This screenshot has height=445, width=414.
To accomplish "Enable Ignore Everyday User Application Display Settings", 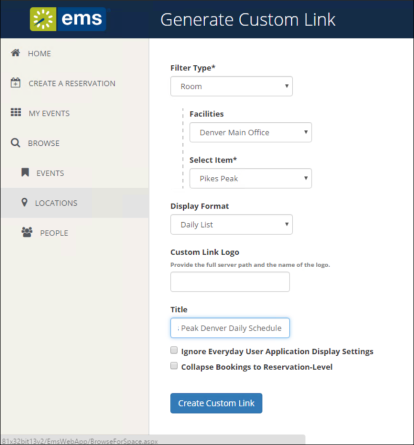I will [x=174, y=350].
